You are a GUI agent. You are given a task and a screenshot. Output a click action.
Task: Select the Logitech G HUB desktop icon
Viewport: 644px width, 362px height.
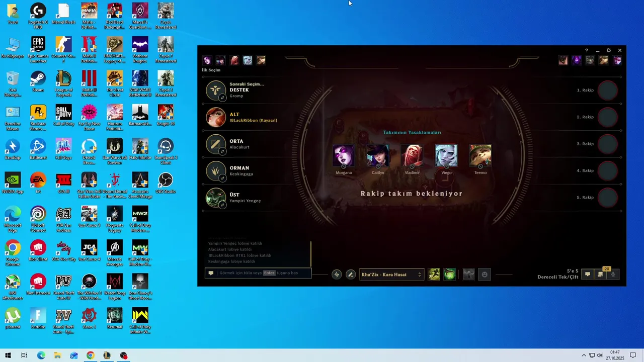tap(38, 17)
